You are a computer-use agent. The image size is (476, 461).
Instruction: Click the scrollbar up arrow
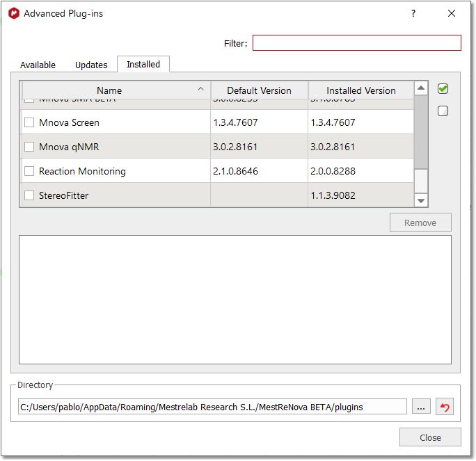coord(421,88)
